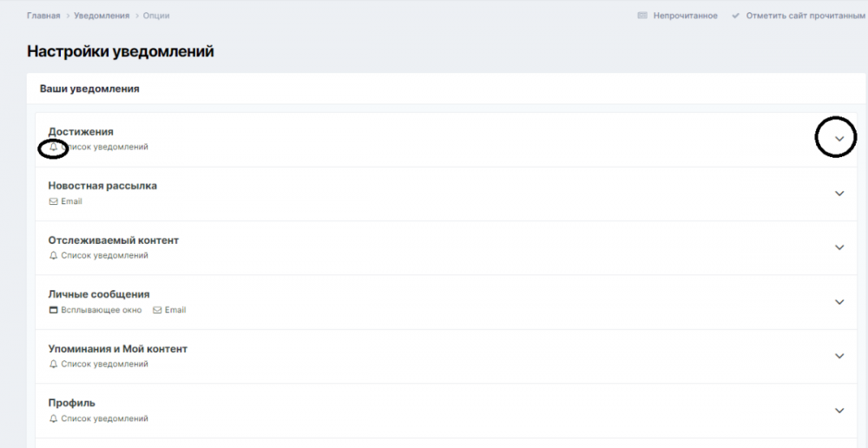The height and width of the screenshot is (448, 868).
Task: Click the checkmark icon beside Отметить сайт прочитанным
Action: 736,16
